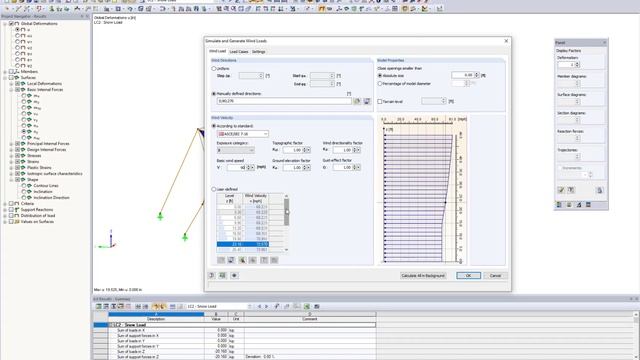Click Cancel in the wind loads dialog
Image resolution: width=640 pixels, height=360 pixels.
point(495,276)
